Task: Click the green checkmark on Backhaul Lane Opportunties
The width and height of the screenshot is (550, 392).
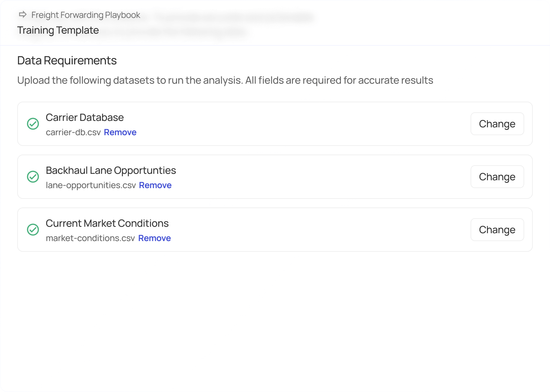Action: point(33,177)
